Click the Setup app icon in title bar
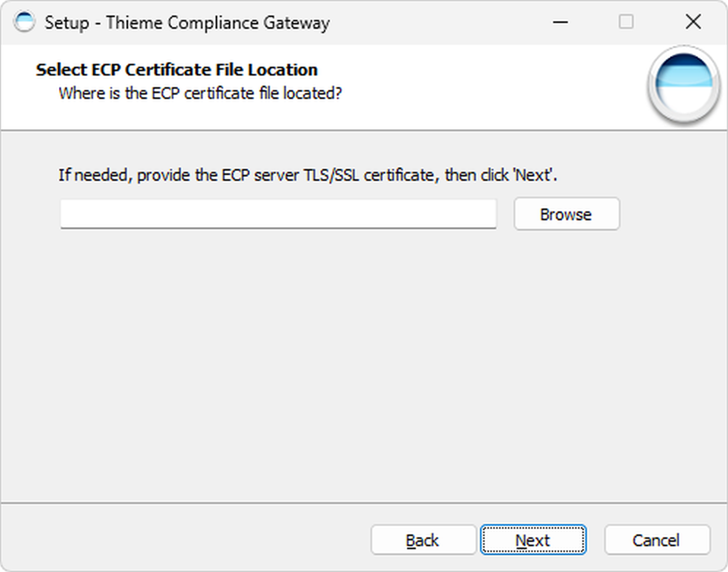 24,22
